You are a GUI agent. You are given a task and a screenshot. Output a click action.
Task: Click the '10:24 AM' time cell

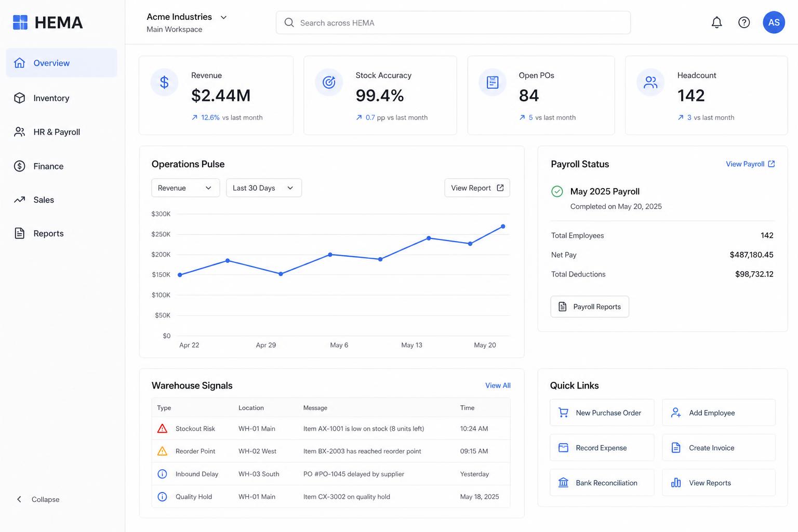point(474,429)
